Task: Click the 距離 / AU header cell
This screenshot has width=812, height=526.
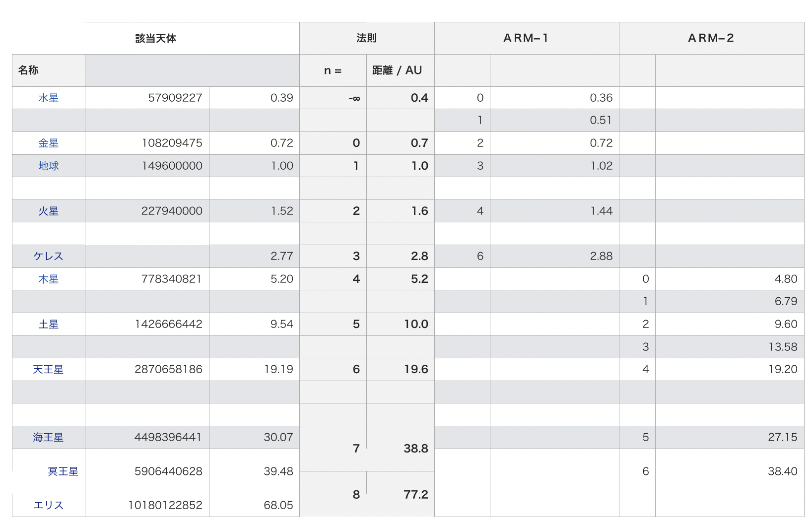Action: click(397, 70)
